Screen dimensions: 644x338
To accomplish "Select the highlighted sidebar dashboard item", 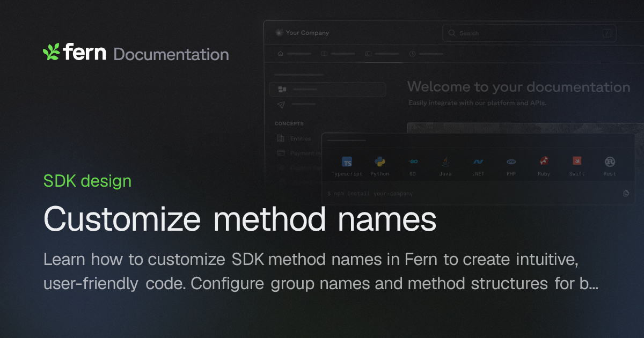I will [x=327, y=89].
